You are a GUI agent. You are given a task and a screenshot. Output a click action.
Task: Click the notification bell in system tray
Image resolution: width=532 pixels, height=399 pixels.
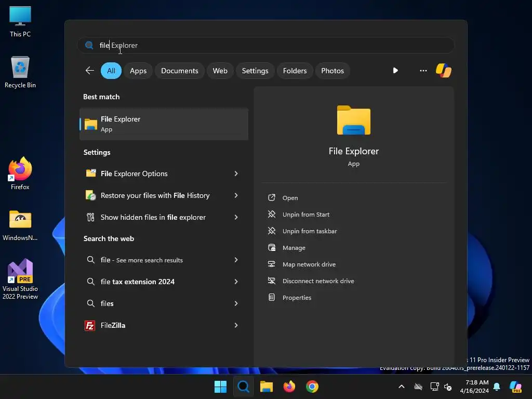click(x=497, y=387)
